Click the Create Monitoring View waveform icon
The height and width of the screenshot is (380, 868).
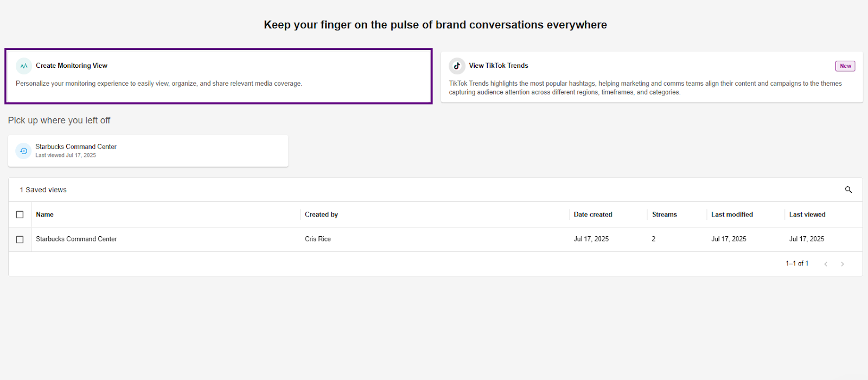pyautogui.click(x=24, y=66)
